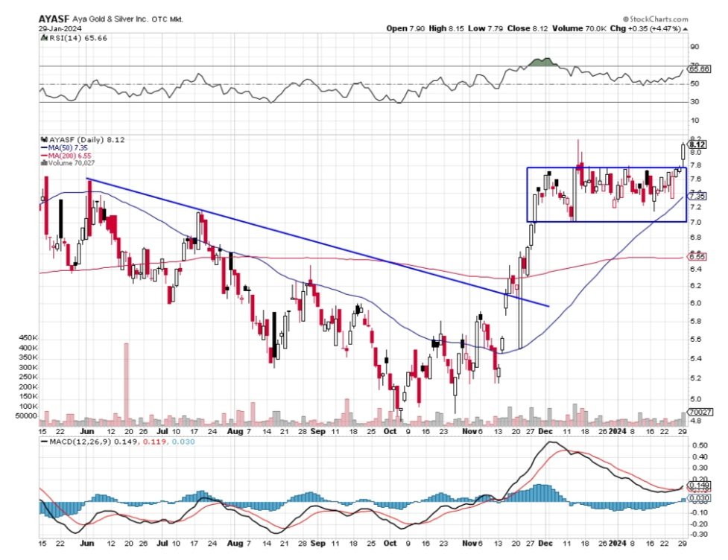Click the 6.55 MA(200) price tag
728x560 pixels.
697,257
